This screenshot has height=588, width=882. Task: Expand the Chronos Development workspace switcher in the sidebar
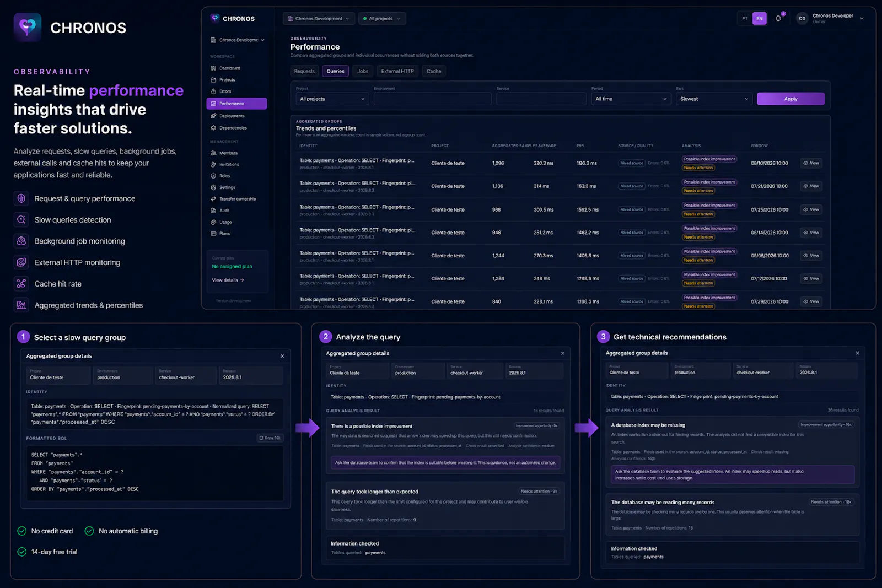point(238,40)
